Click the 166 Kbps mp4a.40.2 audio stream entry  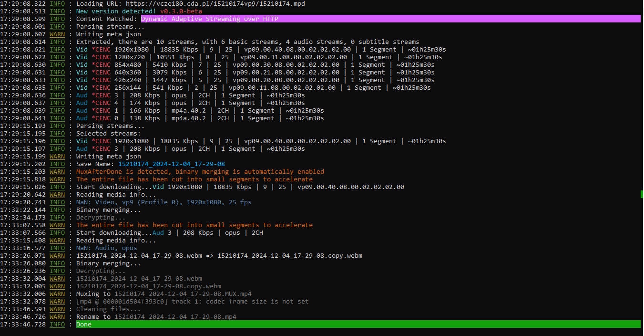(x=200, y=111)
